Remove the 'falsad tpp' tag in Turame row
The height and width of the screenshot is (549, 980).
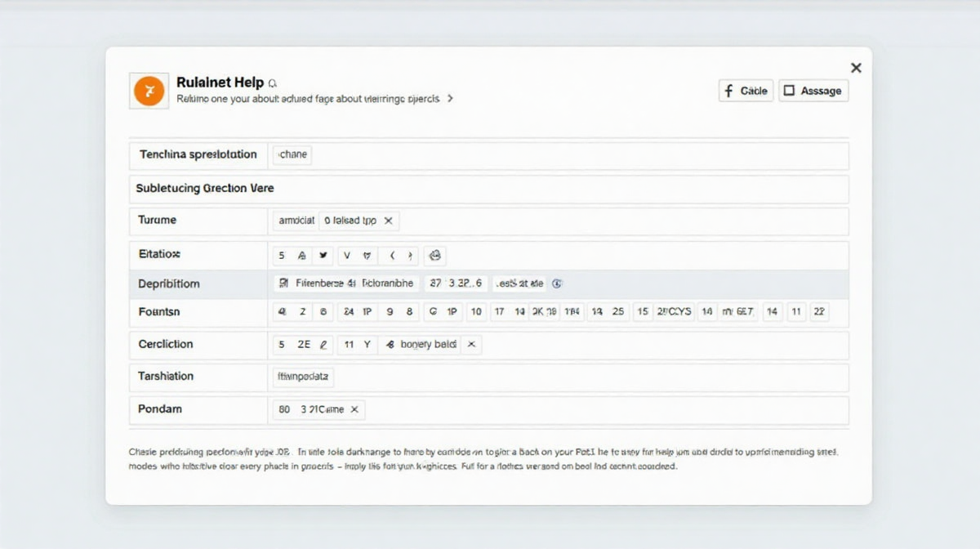tap(388, 221)
